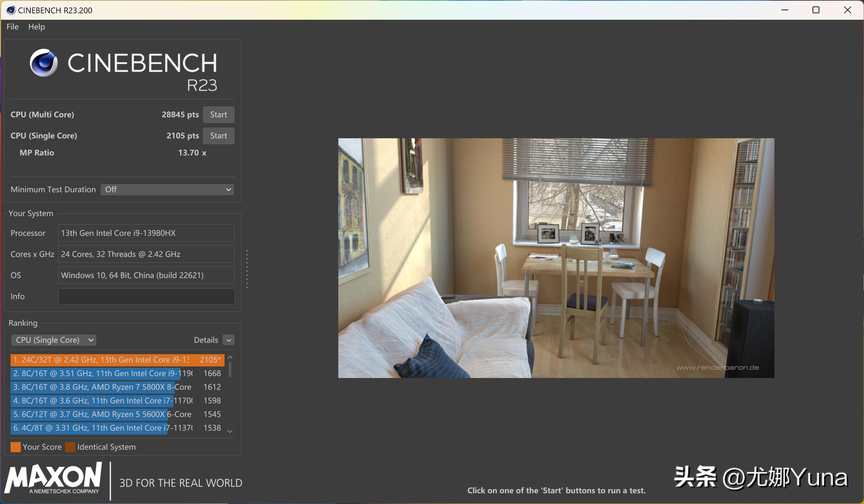Click the Cores x GHz field
The width and height of the screenshot is (864, 504).
(146, 254)
